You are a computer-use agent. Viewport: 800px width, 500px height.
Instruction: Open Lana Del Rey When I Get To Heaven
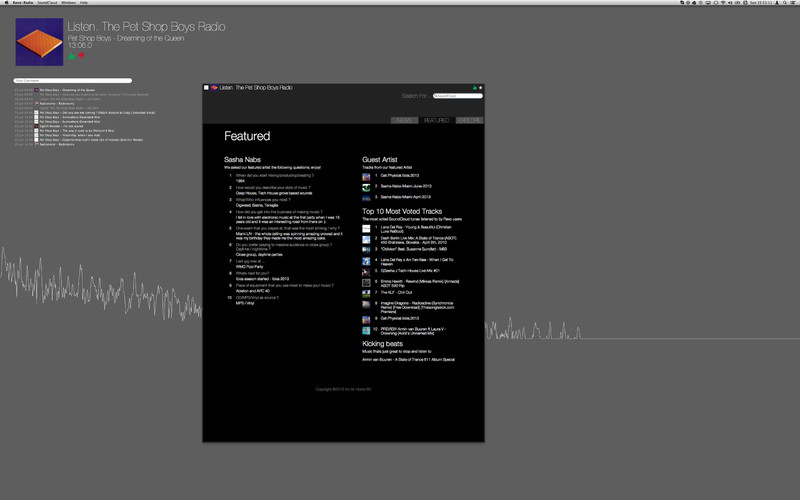click(417, 262)
